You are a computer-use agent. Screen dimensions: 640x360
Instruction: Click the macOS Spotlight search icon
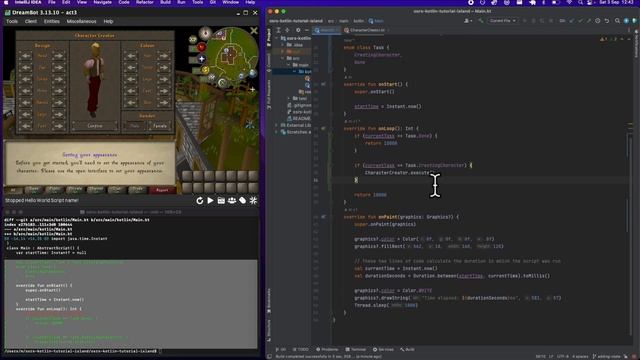(x=580, y=2)
